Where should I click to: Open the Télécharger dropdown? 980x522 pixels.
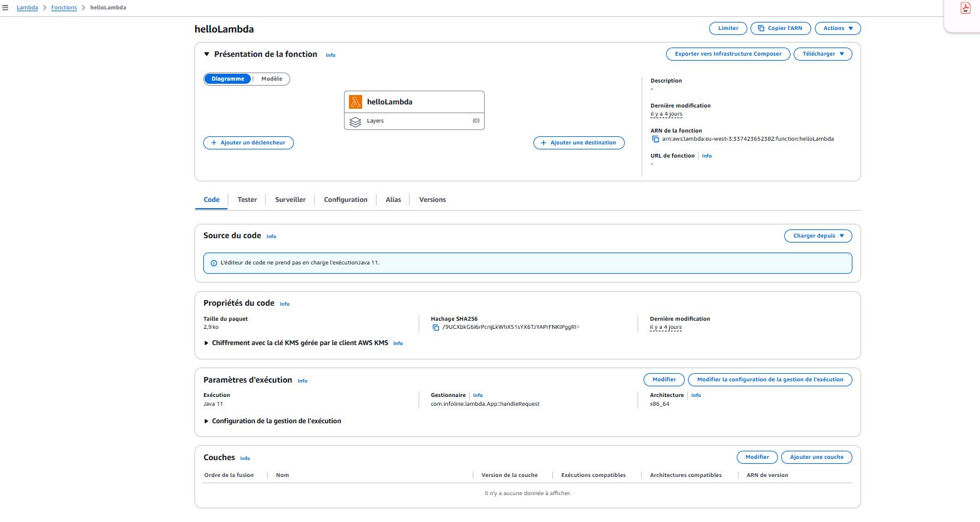point(822,54)
